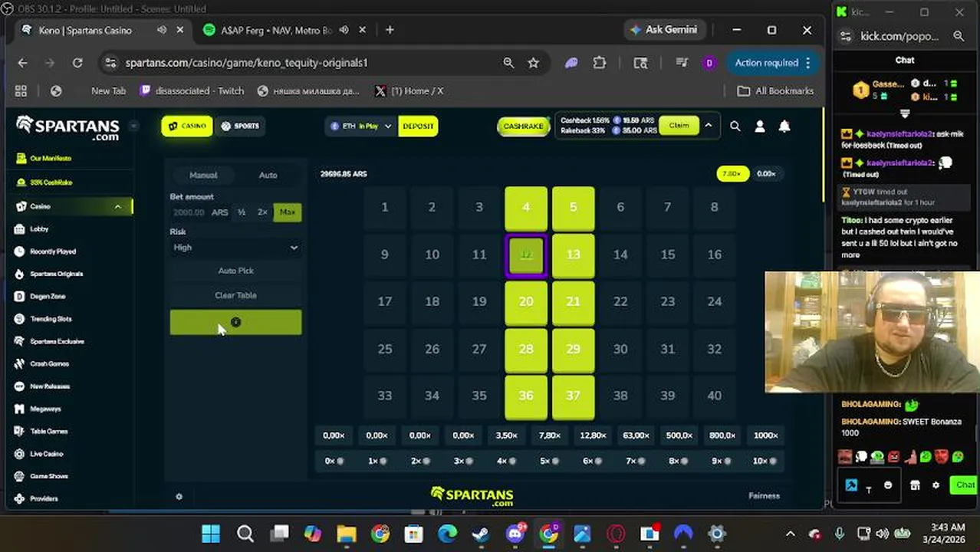Send message with Kick Chat button
The image size is (980, 552).
pos(963,485)
